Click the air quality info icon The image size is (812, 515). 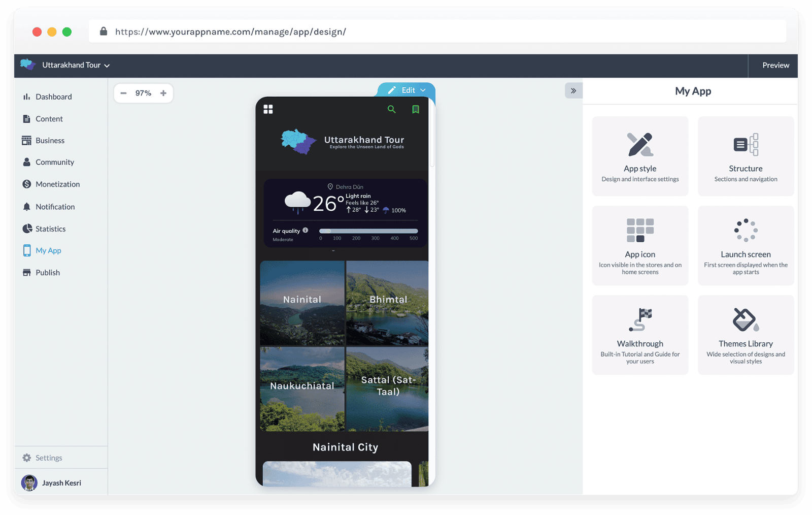pos(306,231)
